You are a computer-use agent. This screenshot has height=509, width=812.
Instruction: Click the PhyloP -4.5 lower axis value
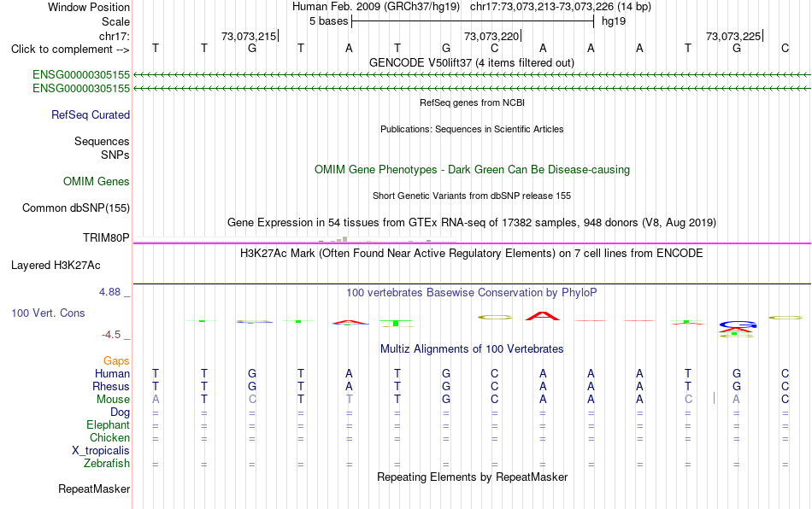pyautogui.click(x=111, y=335)
